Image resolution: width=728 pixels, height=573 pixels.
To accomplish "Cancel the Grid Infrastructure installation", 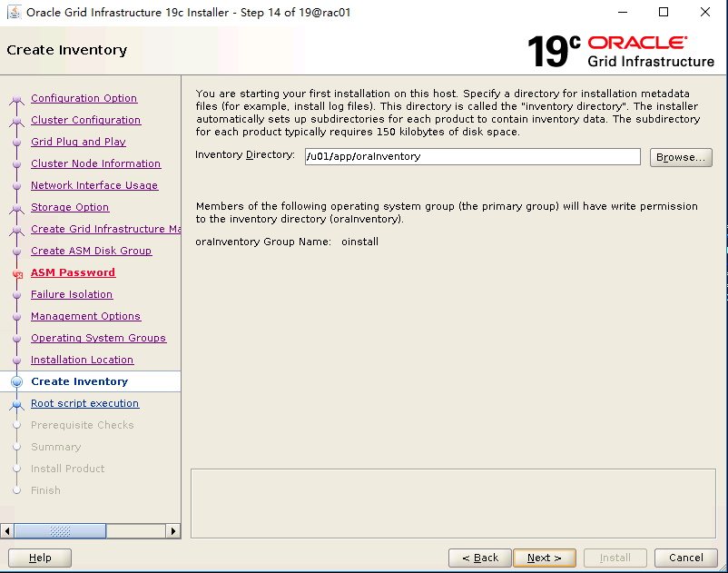I will coord(685,558).
